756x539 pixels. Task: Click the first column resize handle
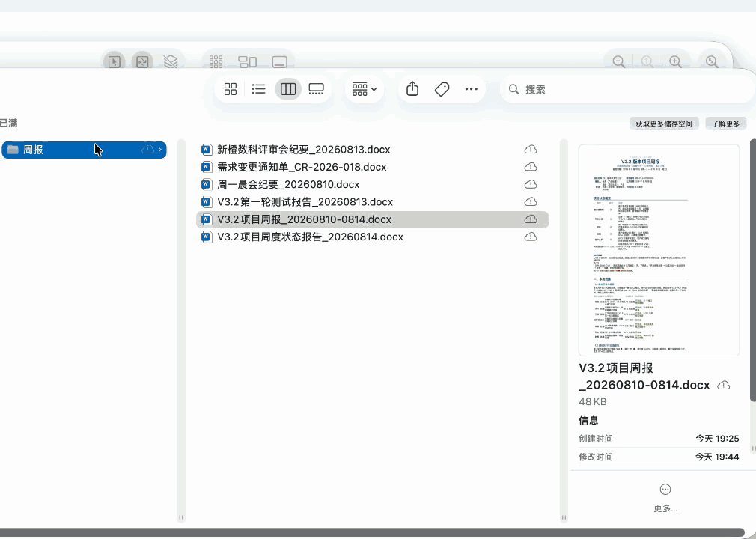[181, 517]
